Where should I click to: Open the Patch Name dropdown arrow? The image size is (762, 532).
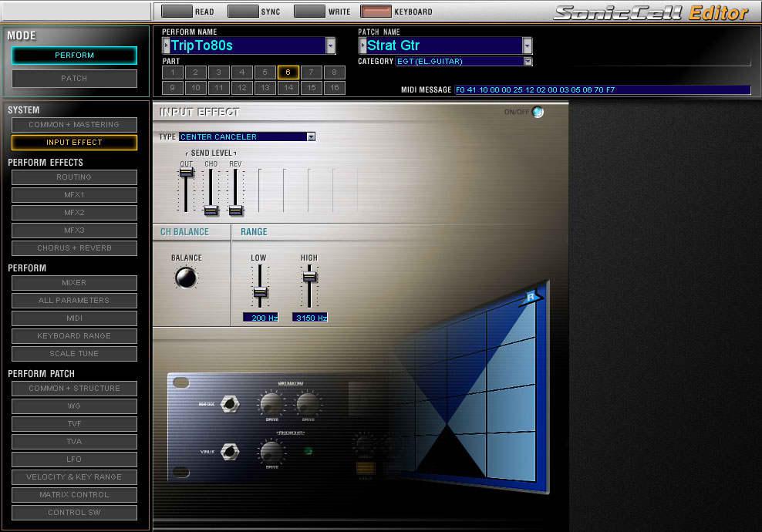(x=528, y=45)
